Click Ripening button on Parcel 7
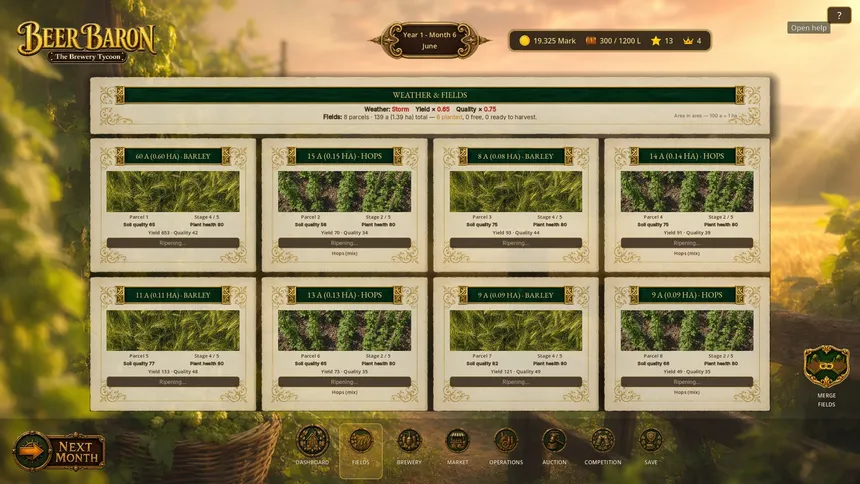 [516, 381]
